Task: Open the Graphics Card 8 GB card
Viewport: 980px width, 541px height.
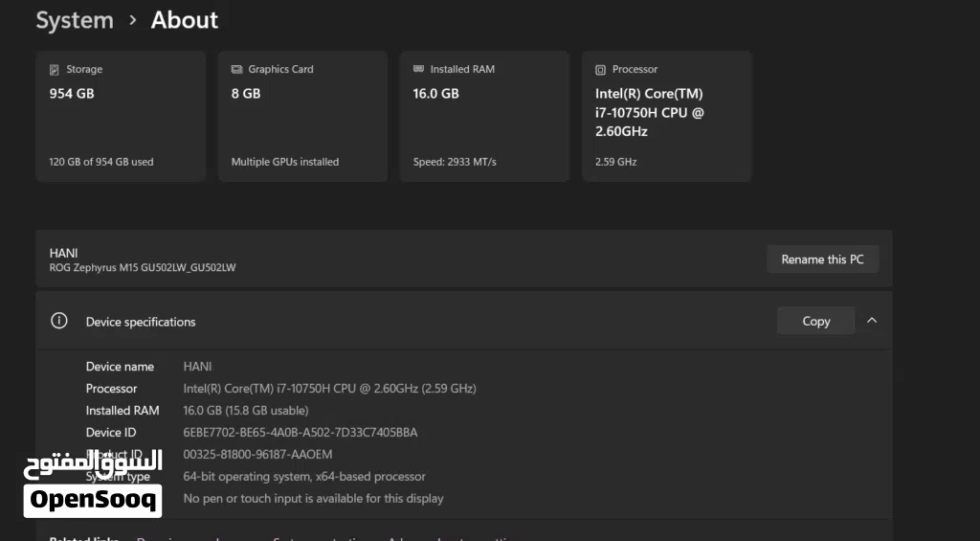Action: (x=302, y=116)
